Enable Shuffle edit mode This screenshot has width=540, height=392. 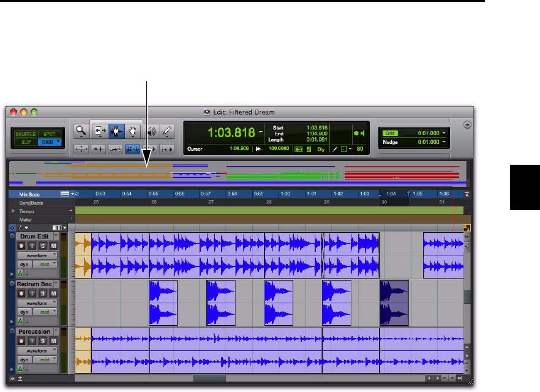[x=25, y=134]
